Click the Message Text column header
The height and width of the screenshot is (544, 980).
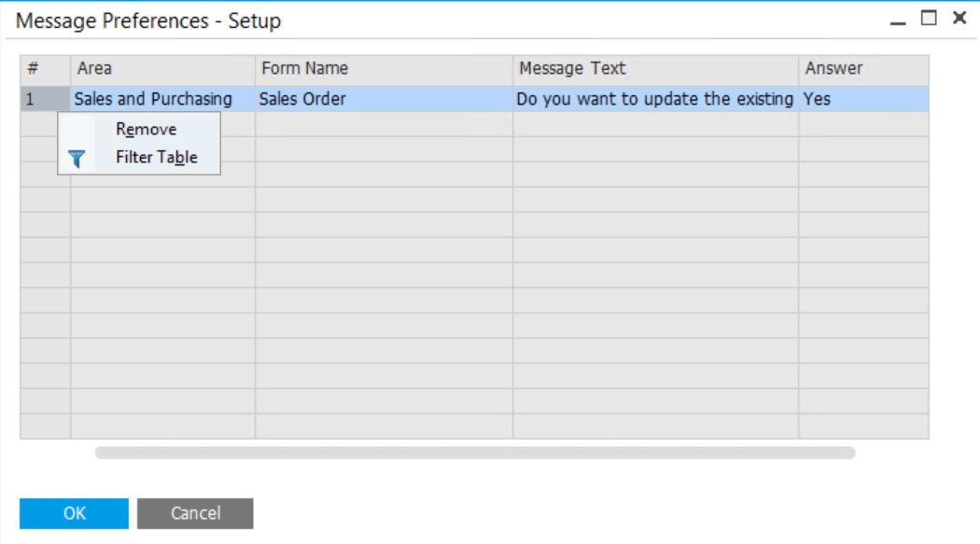point(655,69)
